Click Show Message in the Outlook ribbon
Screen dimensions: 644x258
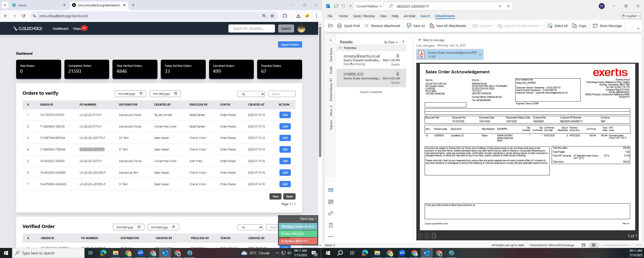tap(607, 26)
